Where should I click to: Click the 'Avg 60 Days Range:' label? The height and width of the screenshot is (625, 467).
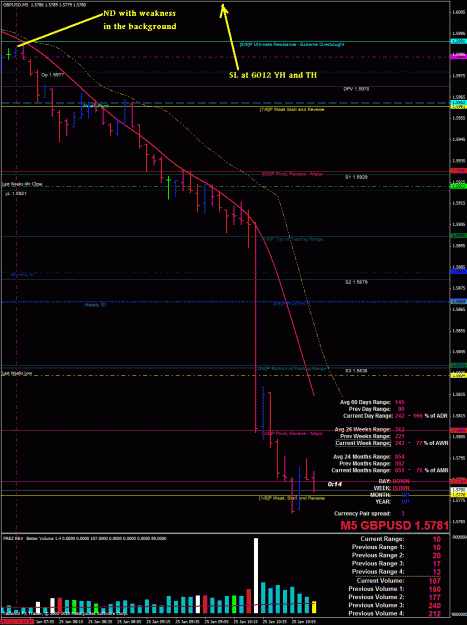(366, 402)
